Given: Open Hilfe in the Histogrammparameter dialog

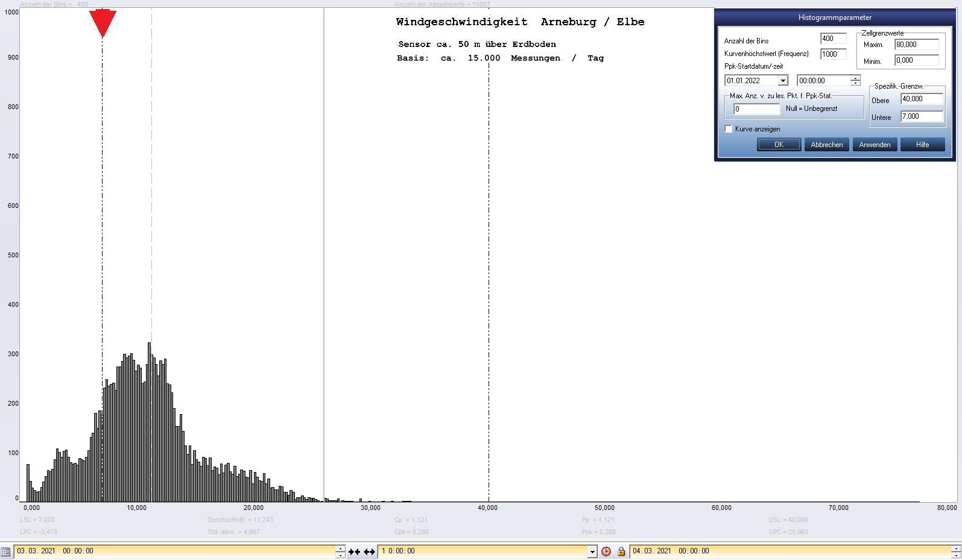Looking at the screenshot, I should pyautogui.click(x=922, y=145).
